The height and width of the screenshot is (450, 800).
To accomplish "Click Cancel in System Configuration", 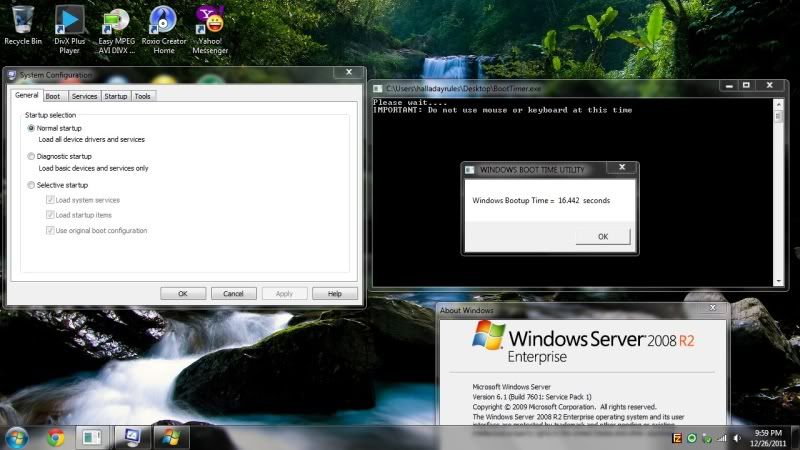I will click(233, 293).
